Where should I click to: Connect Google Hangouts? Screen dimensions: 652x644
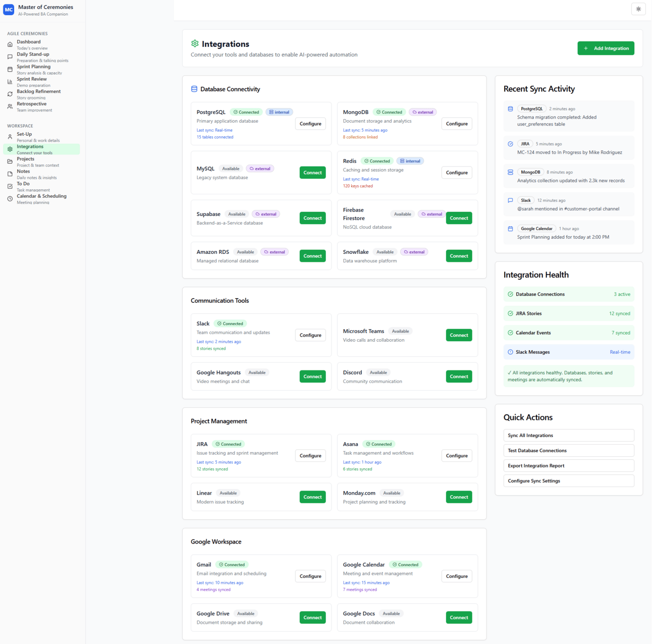click(x=313, y=377)
